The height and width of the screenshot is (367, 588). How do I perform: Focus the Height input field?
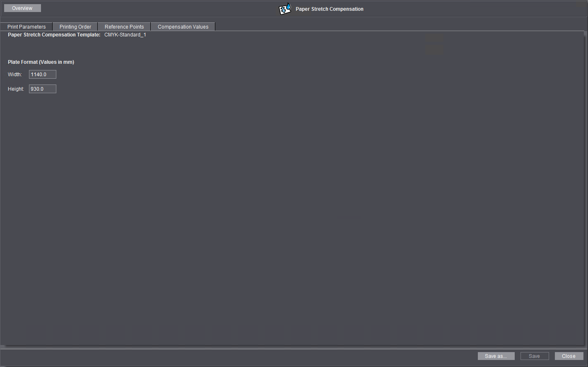[43, 89]
